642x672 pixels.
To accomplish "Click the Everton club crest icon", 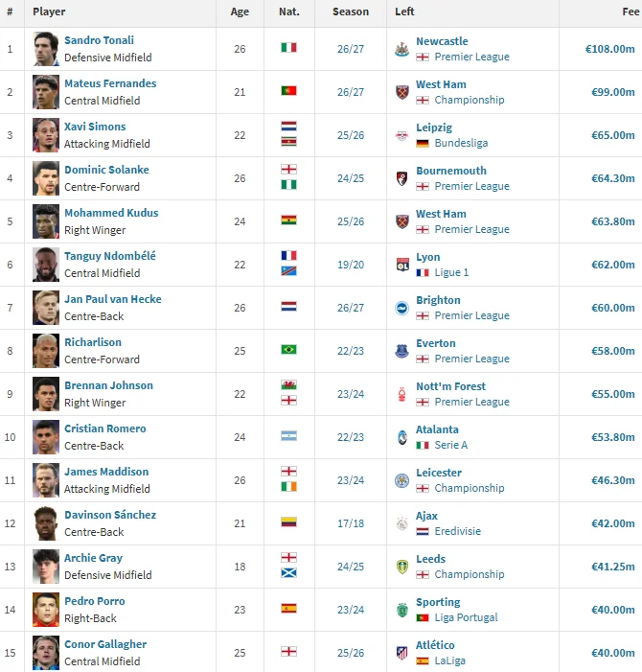I will (401, 351).
